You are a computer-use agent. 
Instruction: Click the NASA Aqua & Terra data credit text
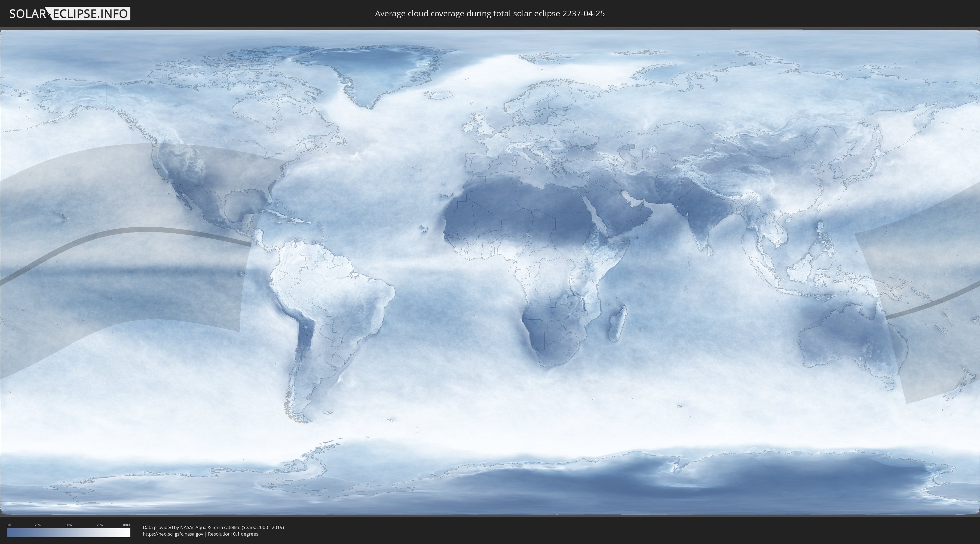[x=213, y=527]
